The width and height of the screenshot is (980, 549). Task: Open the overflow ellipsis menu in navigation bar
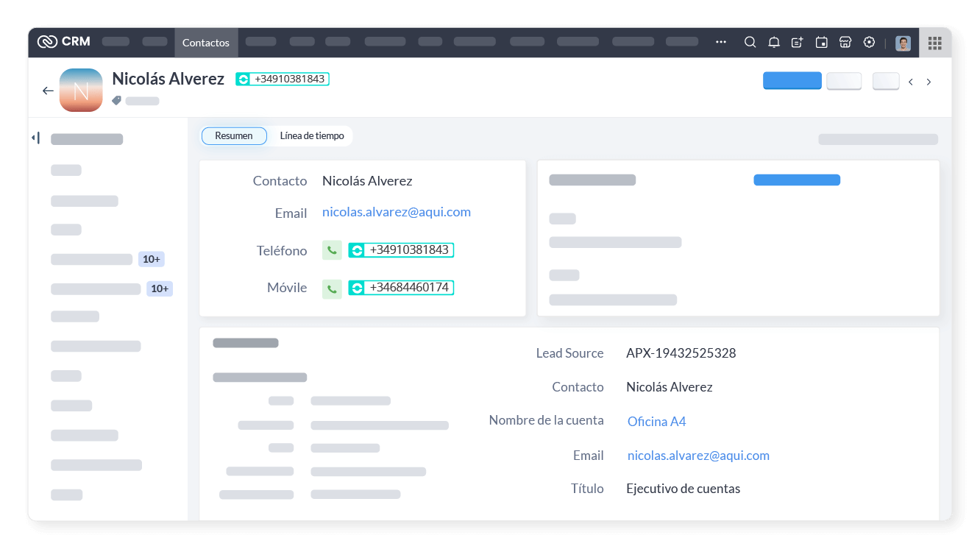(720, 42)
